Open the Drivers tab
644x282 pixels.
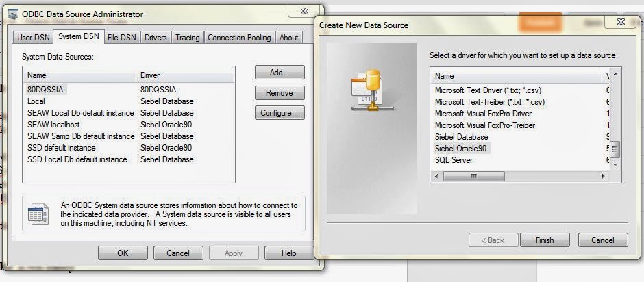[156, 38]
